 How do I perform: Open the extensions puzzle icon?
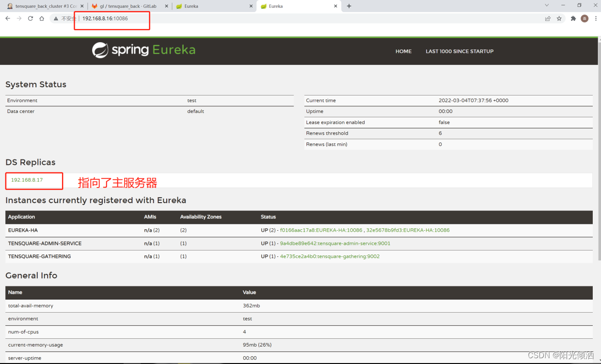pyautogui.click(x=573, y=18)
